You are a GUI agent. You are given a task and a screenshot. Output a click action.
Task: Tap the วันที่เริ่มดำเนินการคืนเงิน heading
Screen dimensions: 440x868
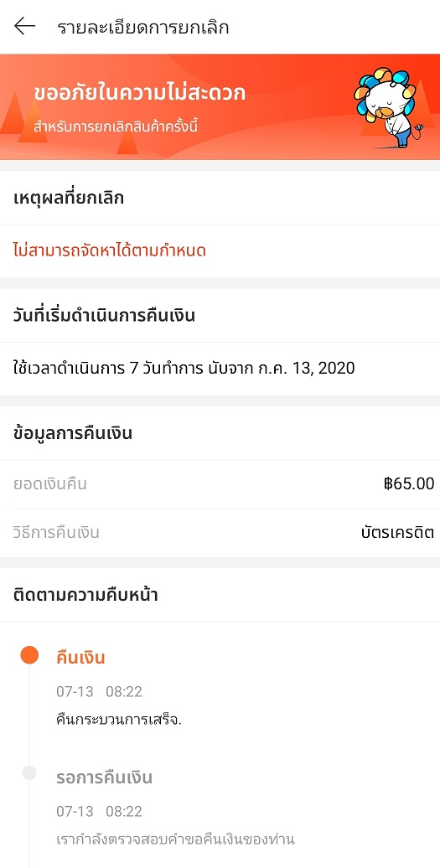pyautogui.click(x=104, y=316)
